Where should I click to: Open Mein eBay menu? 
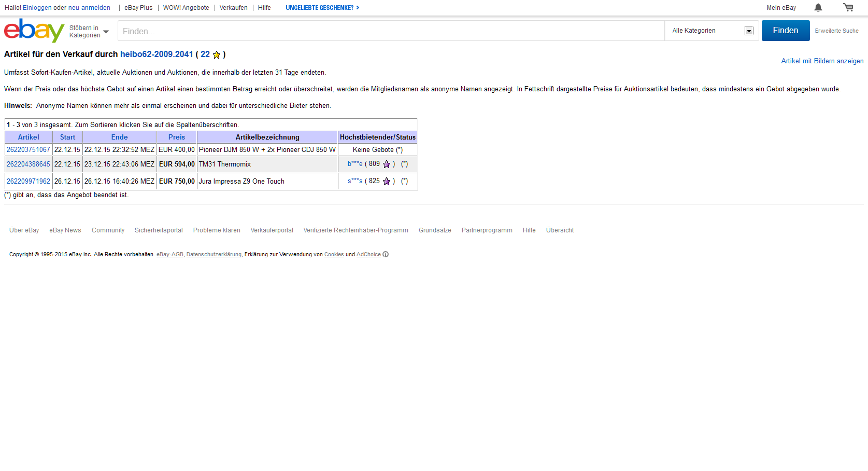781,8
